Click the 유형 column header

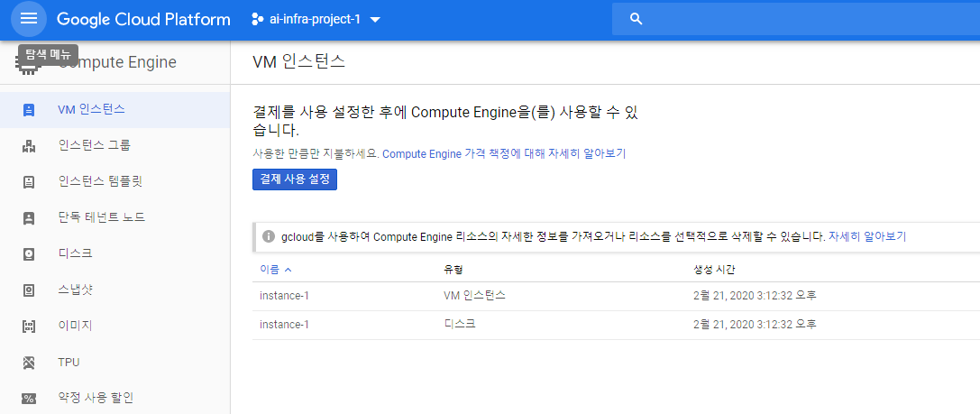(x=453, y=270)
